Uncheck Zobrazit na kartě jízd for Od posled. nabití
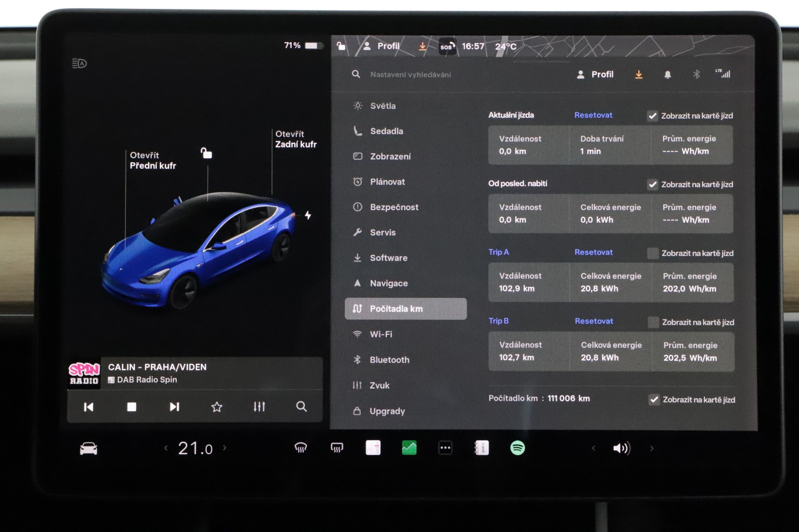Screen dimensions: 799x532 653,185
